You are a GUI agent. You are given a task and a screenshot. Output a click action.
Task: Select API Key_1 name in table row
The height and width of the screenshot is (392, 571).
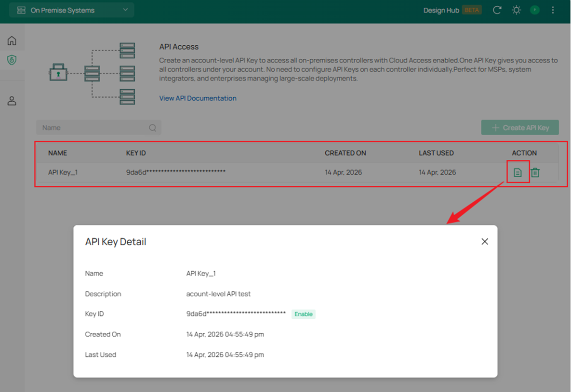63,172
